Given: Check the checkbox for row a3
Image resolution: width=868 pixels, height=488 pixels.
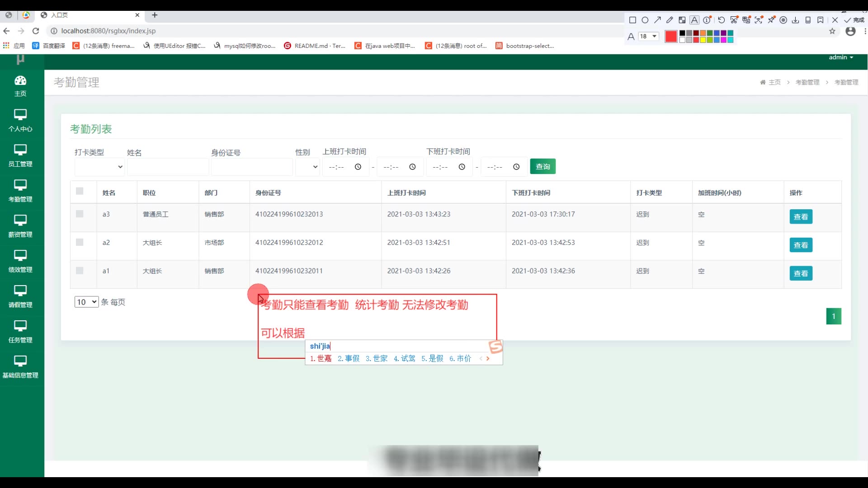Looking at the screenshot, I should 80,214.
